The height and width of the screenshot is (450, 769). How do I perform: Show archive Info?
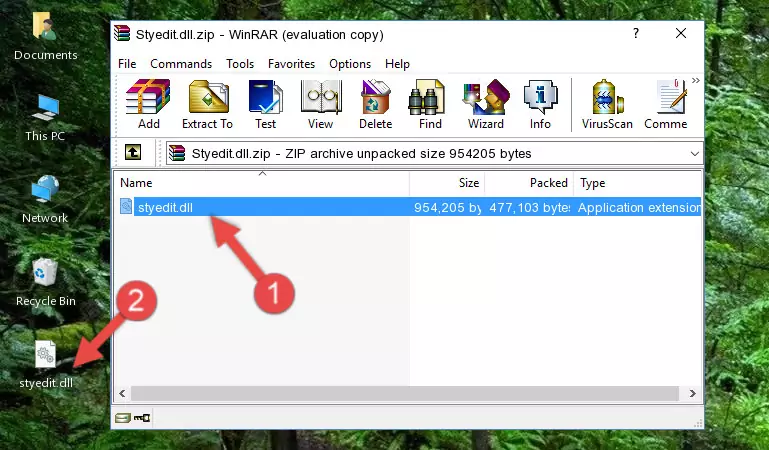[540, 104]
